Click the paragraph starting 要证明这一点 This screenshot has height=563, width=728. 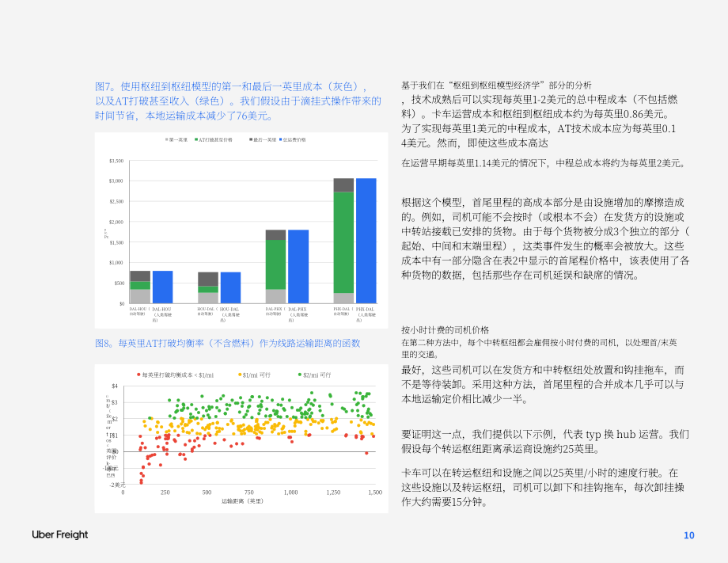pyautogui.click(x=545, y=442)
